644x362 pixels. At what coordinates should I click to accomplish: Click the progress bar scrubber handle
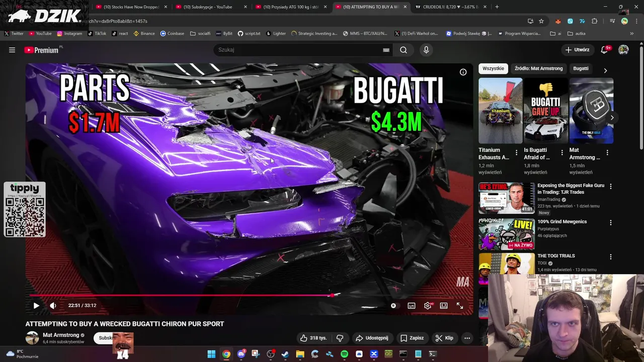[x=332, y=295]
